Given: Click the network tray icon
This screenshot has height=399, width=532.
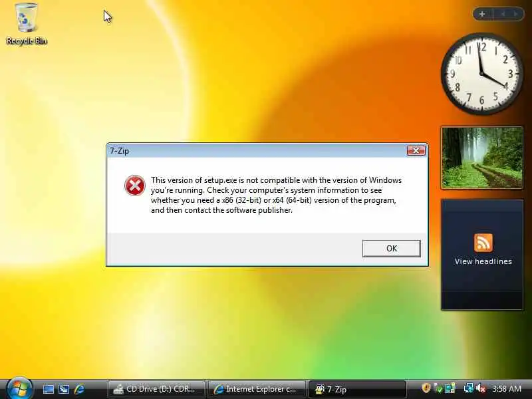Looking at the screenshot, I should coord(469,388).
